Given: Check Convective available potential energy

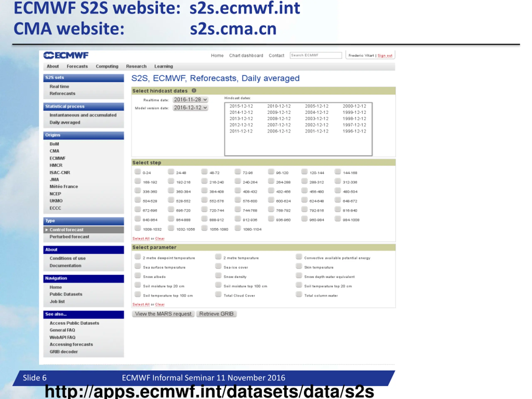Looking at the screenshot, I should (299, 257).
